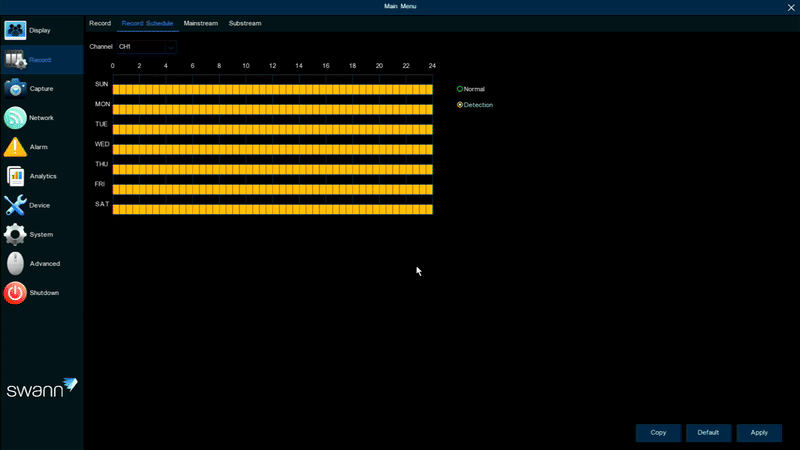Click the red Shutdown power icon
800x450 pixels.
coord(15,293)
